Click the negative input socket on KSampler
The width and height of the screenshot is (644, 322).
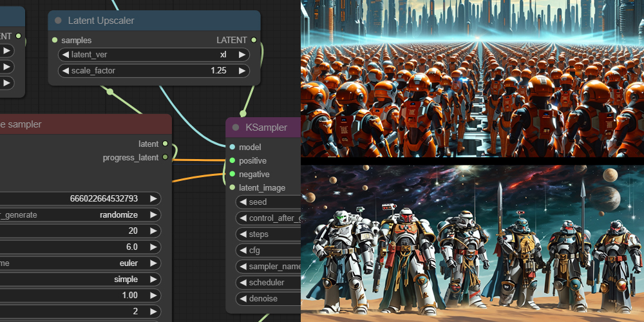tap(232, 174)
